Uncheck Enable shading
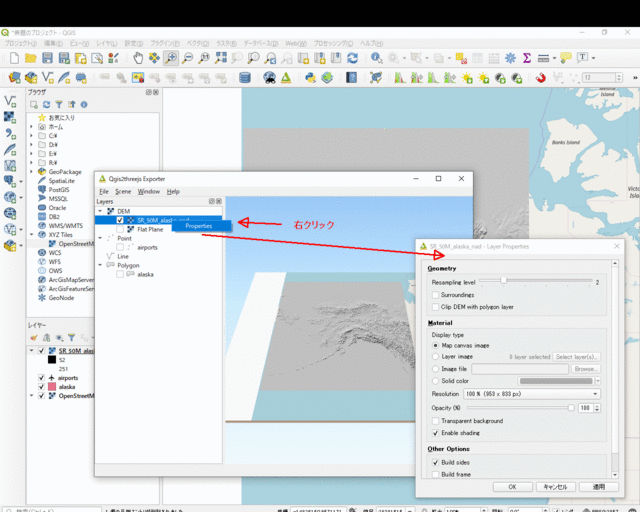Image resolution: width=640 pixels, height=512 pixels. pyautogui.click(x=436, y=433)
